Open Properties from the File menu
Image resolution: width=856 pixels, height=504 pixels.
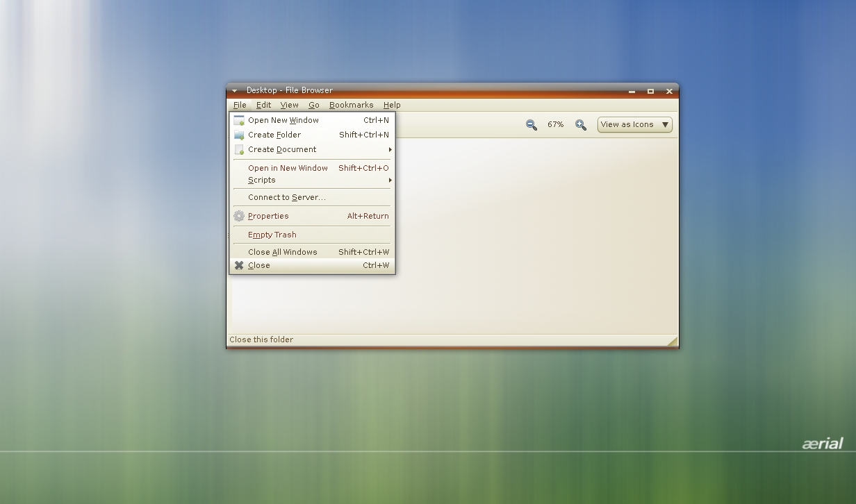point(312,216)
